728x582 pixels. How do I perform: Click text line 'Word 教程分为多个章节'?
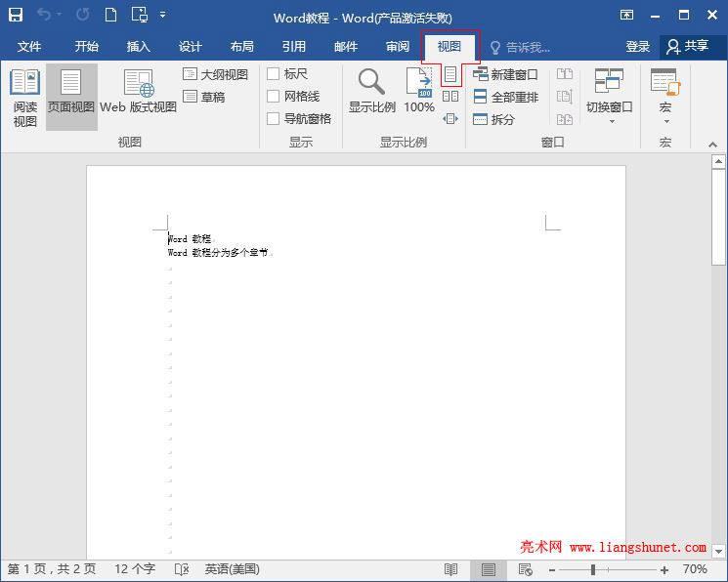[x=218, y=253]
